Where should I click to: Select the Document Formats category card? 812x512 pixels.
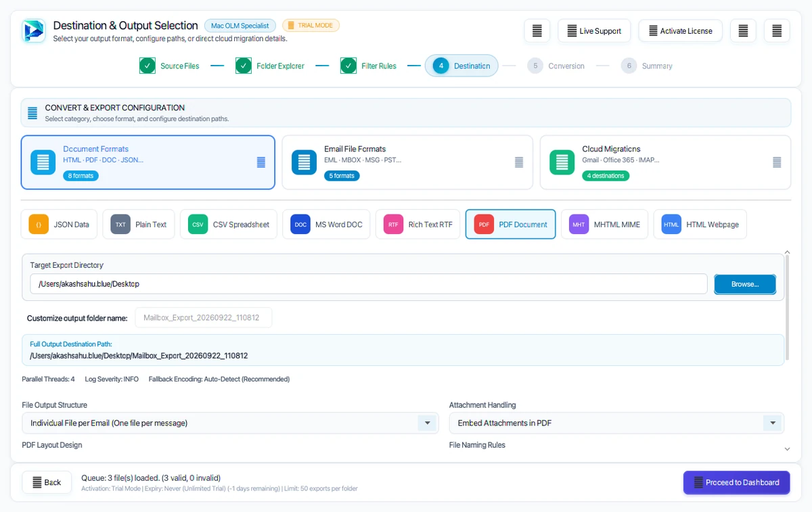pos(148,162)
